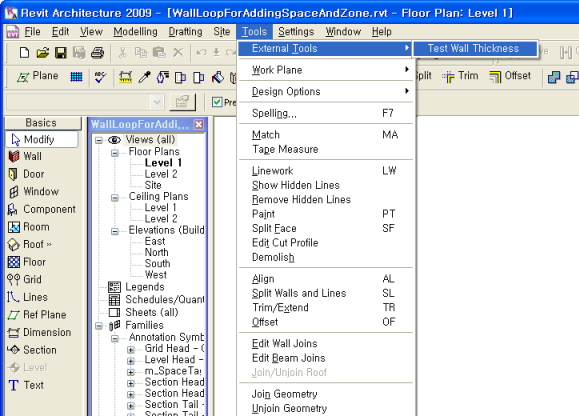Collapse the Ceiling Plans node

115,198
